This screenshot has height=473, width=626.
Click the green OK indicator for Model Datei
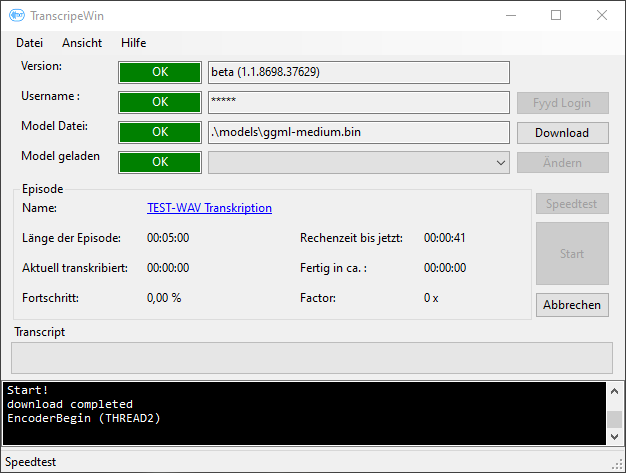pos(160,132)
